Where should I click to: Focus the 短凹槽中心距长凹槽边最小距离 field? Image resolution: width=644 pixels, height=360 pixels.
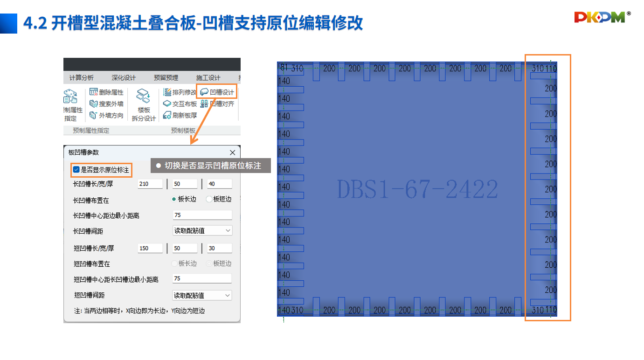click(x=202, y=278)
